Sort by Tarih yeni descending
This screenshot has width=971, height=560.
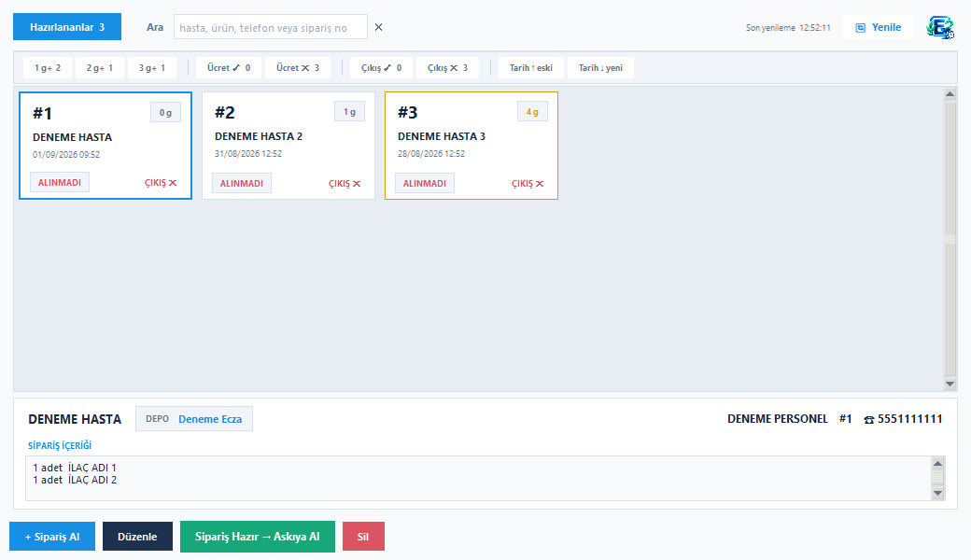click(x=600, y=68)
